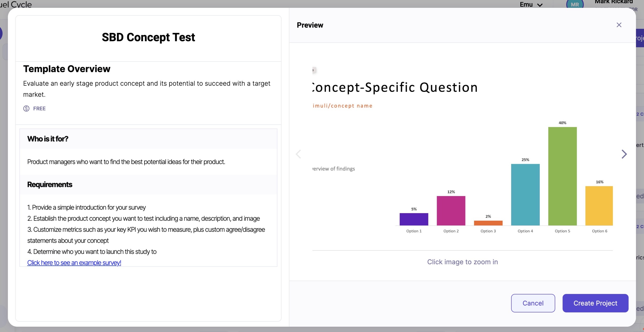Click the FREE pricing dollar icon
644x332 pixels.
[x=26, y=108]
